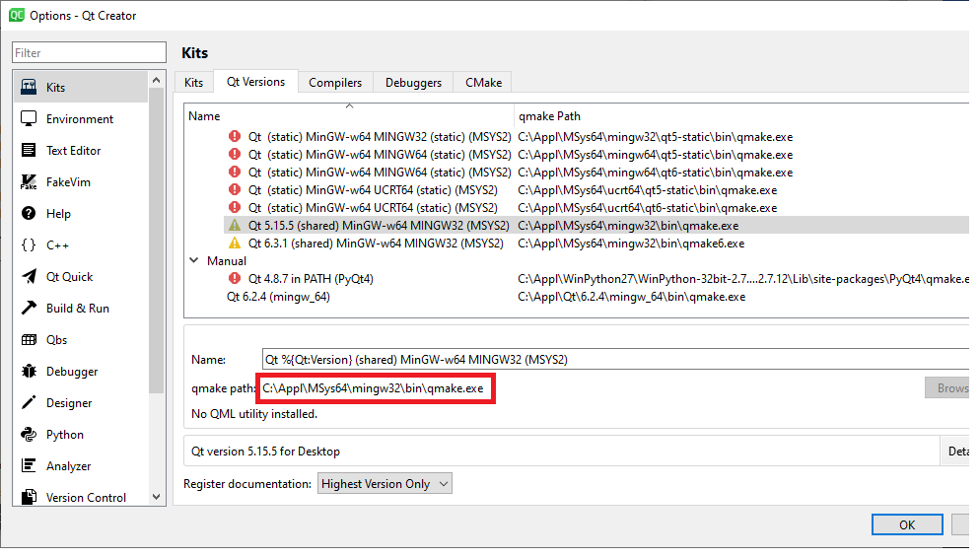This screenshot has width=980, height=557.
Task: Select the Text Editor icon
Action: point(29,150)
